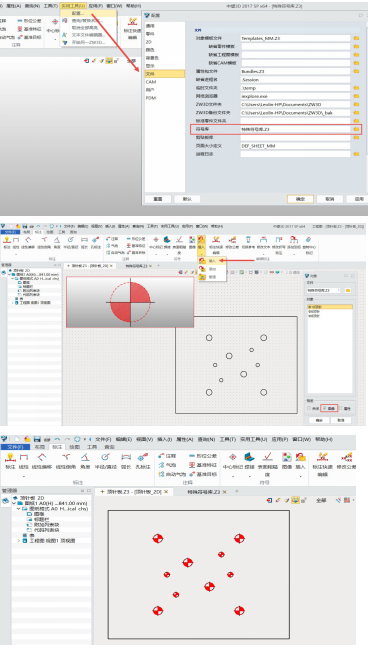Open the 图像 image insert tool

pos(287,460)
